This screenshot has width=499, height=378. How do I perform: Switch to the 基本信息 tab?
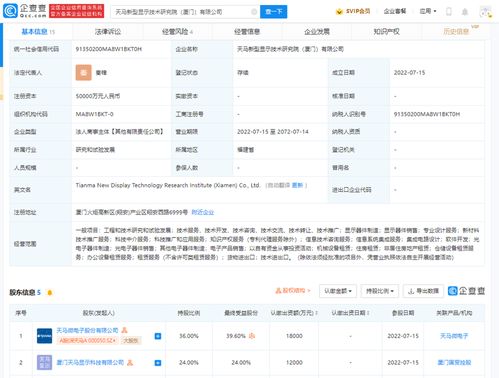click(x=38, y=32)
